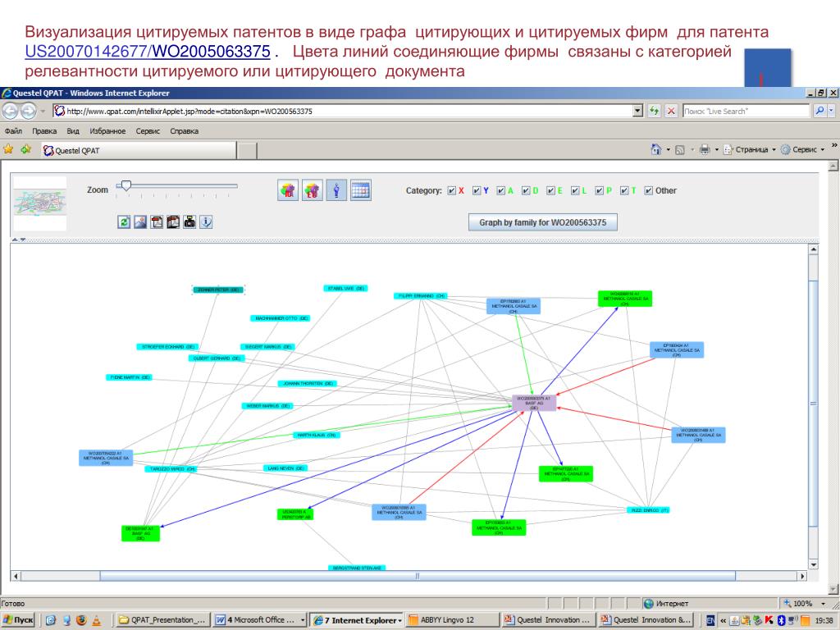Uncheck the D category checkbox
840x630 pixels.
pos(526,190)
